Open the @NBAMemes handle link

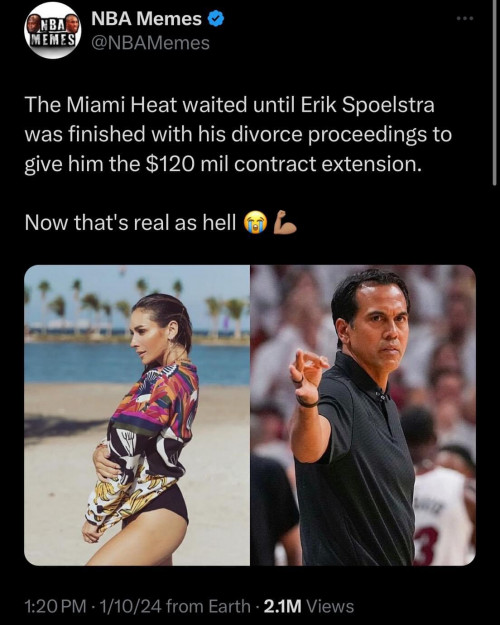tap(150, 43)
